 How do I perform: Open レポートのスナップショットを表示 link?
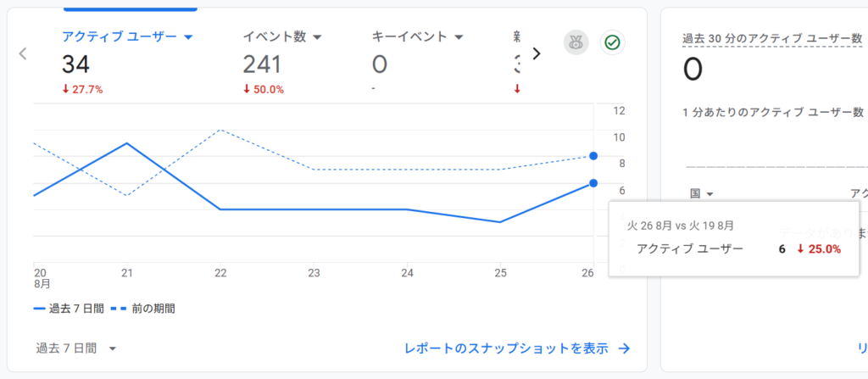[506, 348]
